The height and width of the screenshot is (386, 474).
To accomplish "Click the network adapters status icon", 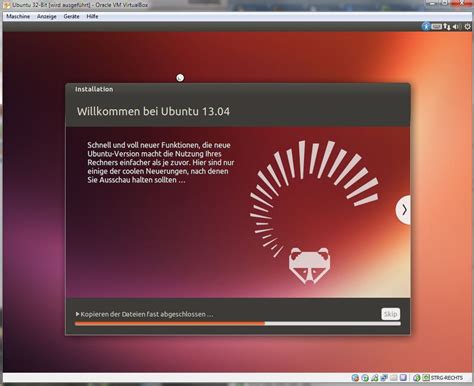I will click(384, 378).
